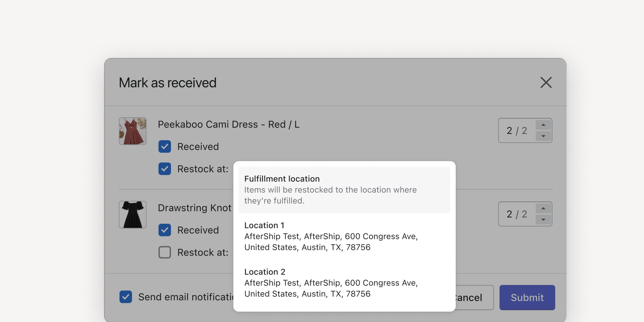644x322 pixels.
Task: Decrease Peekaboo Cami Dress quantity with down arrow
Action: pos(543,136)
